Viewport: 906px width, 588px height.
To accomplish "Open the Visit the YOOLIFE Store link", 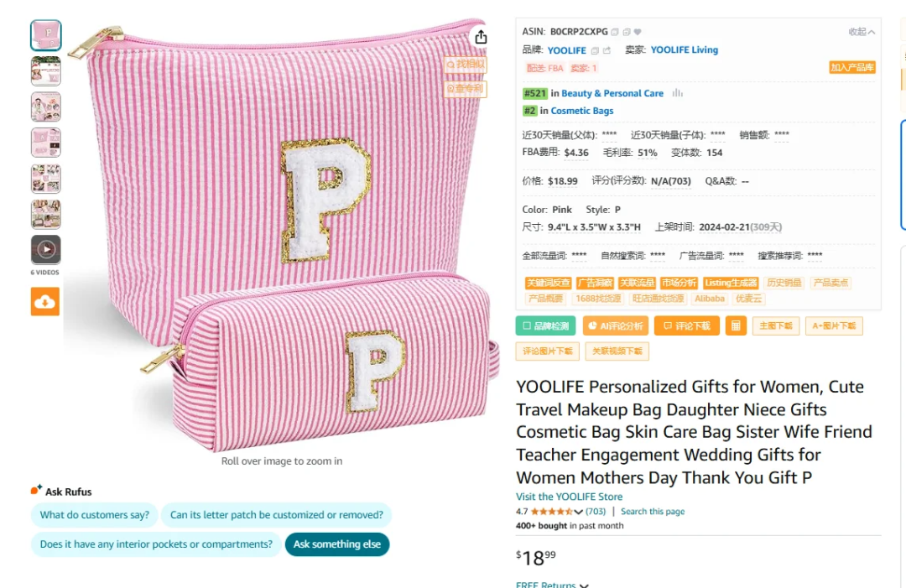I will point(569,497).
